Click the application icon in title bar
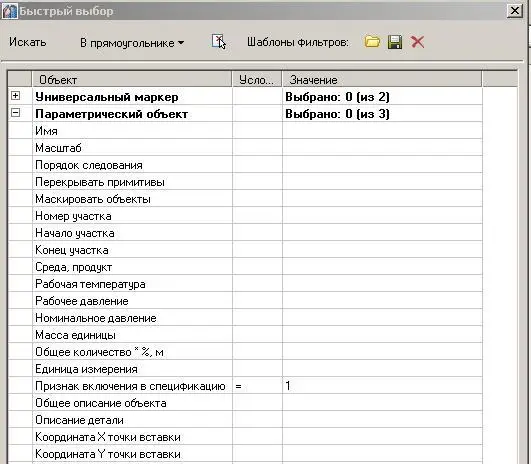The width and height of the screenshot is (531, 464). point(9,10)
